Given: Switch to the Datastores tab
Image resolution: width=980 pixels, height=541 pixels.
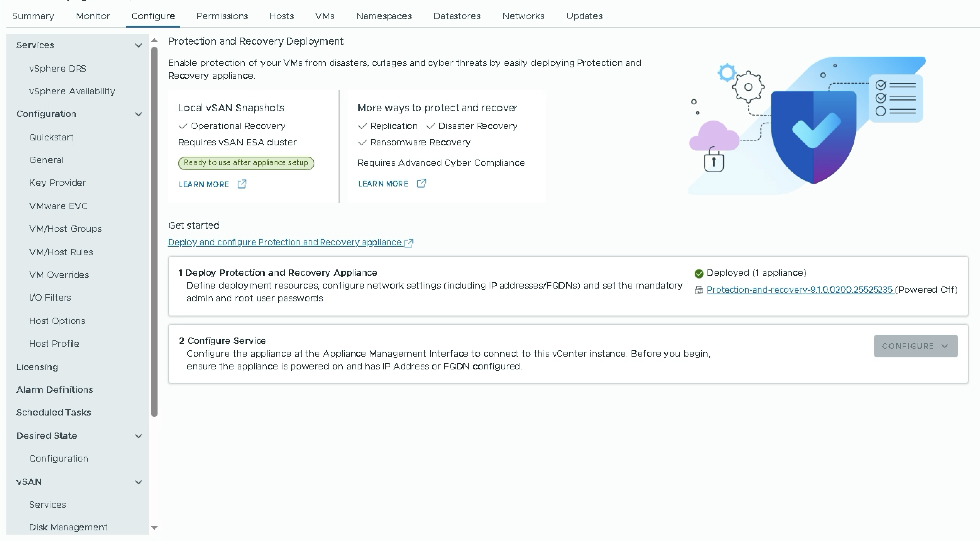Looking at the screenshot, I should click(x=457, y=16).
